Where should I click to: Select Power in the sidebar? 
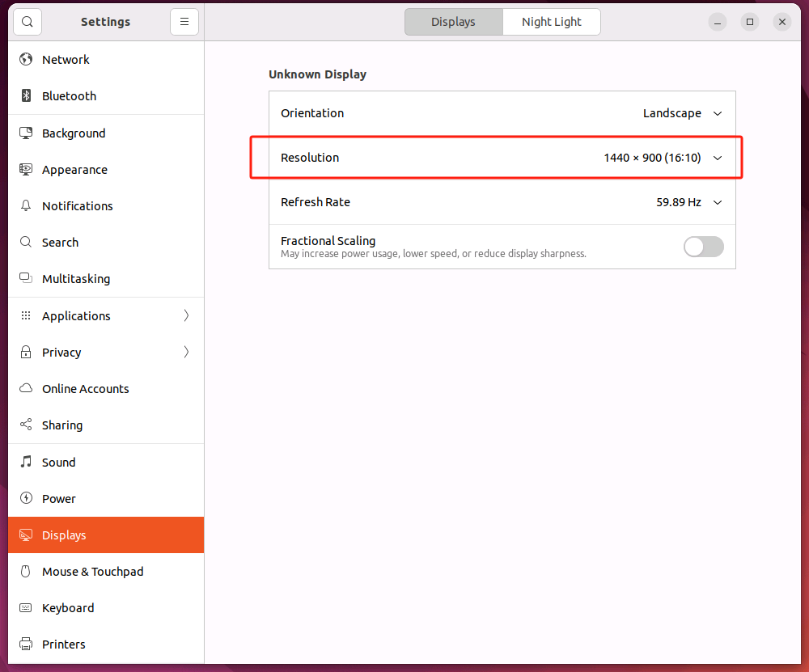click(106, 499)
